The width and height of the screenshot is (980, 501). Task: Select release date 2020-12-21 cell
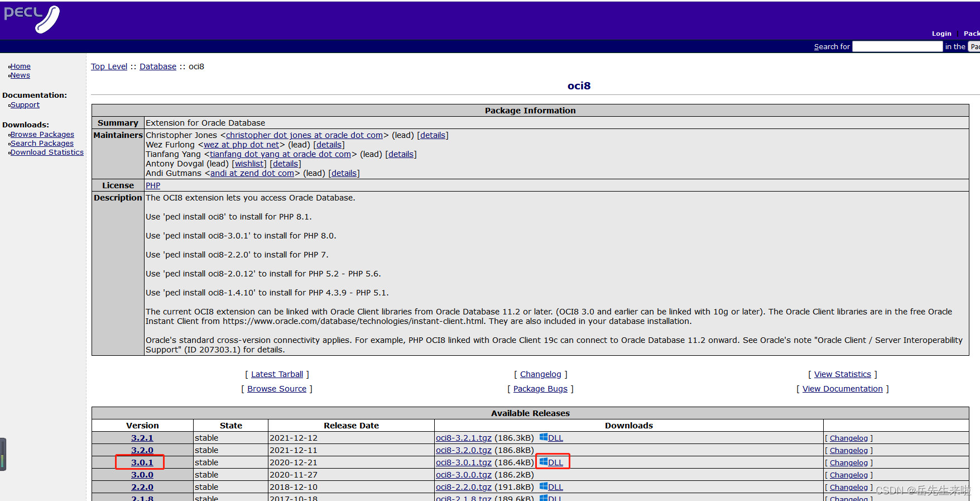click(x=351, y=462)
